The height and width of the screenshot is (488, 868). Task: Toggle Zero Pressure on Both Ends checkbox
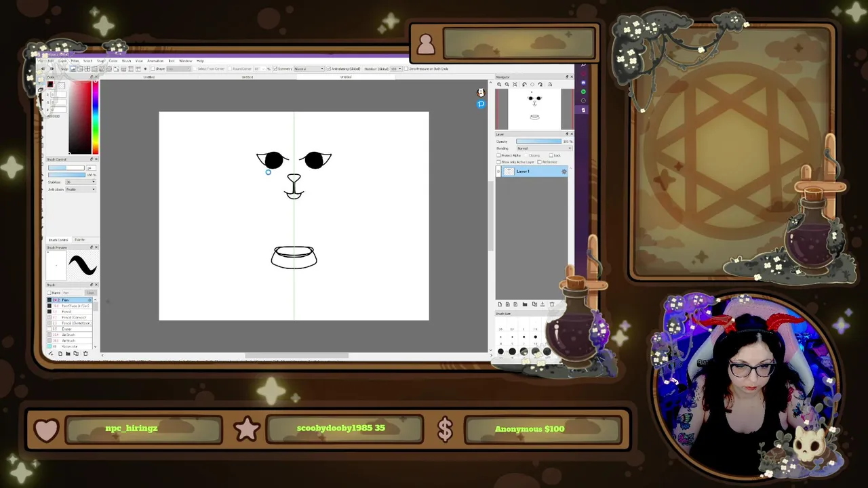point(406,68)
